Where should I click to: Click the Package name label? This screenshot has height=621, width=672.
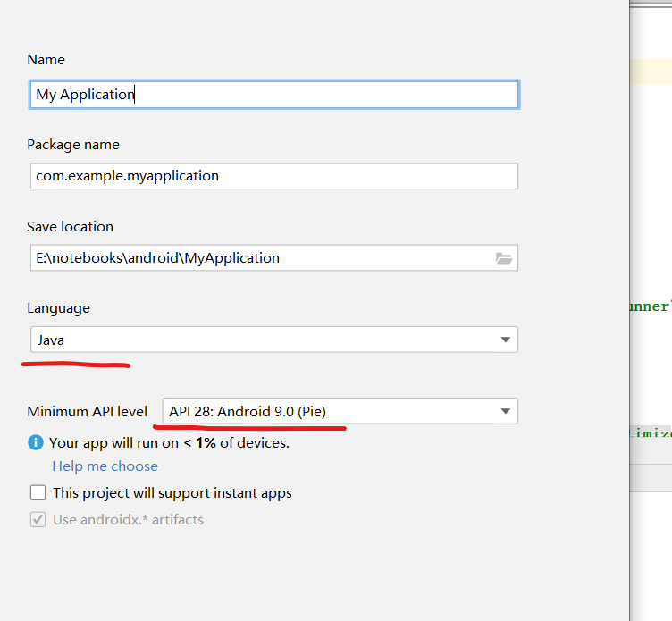[73, 145]
